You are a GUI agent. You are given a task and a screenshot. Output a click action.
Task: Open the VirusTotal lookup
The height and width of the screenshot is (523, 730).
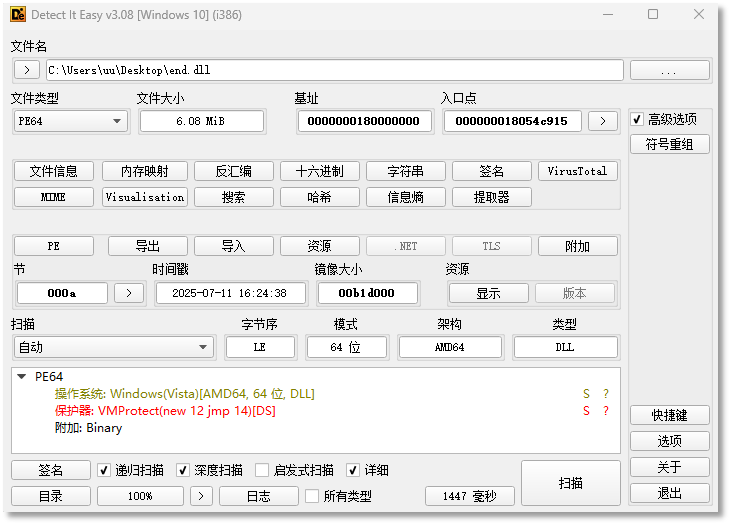pyautogui.click(x=577, y=171)
